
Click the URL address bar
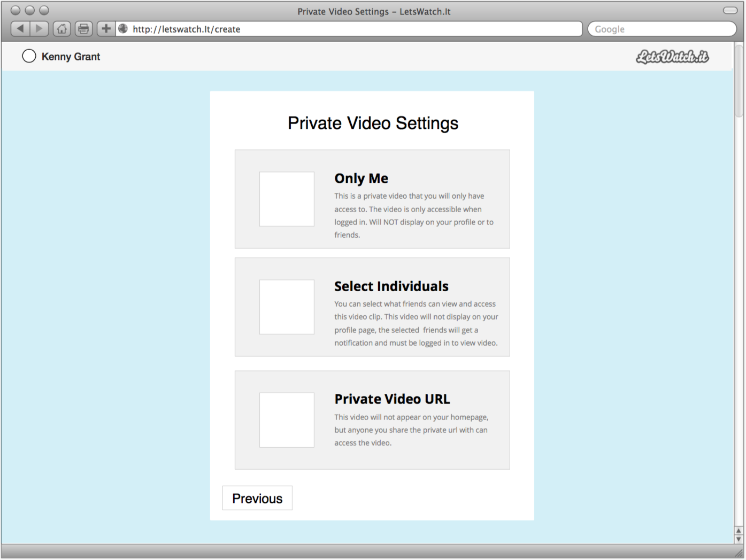348,29
